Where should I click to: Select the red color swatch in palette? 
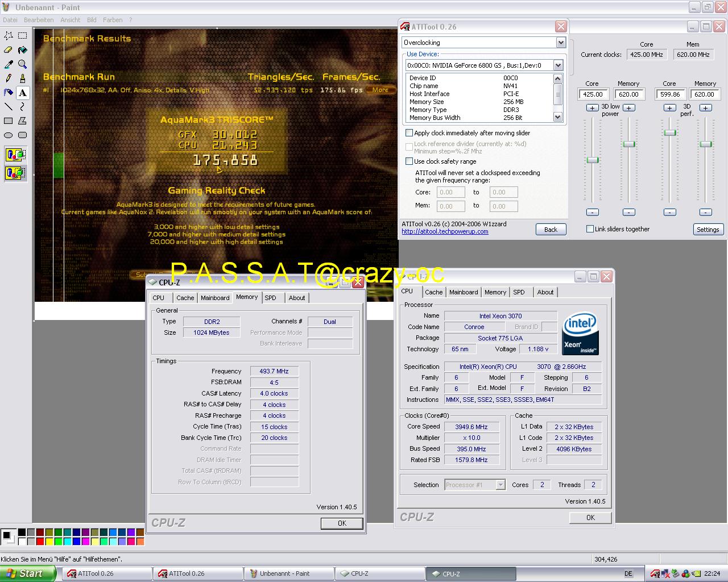(40, 541)
